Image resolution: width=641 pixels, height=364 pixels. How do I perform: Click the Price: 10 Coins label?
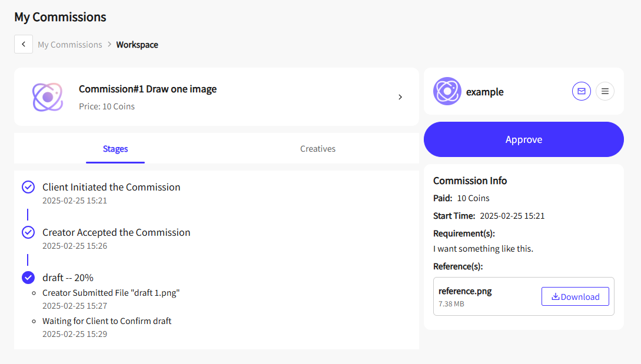(x=107, y=106)
